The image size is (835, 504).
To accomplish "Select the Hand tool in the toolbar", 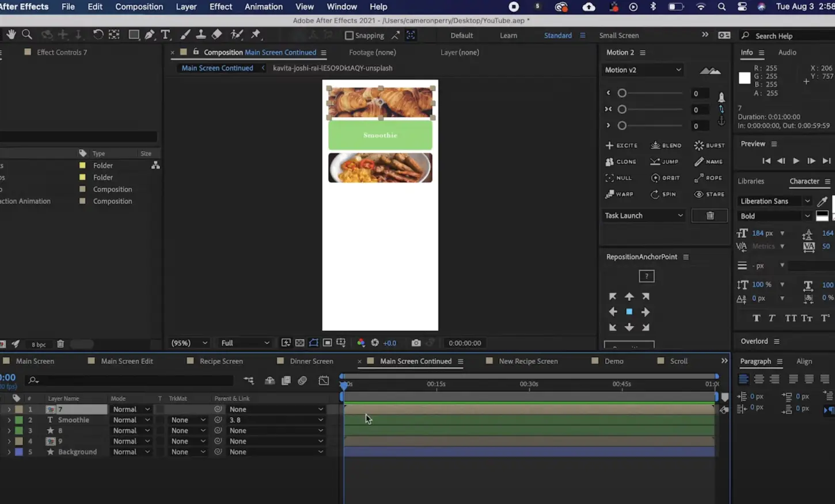I will [11, 35].
